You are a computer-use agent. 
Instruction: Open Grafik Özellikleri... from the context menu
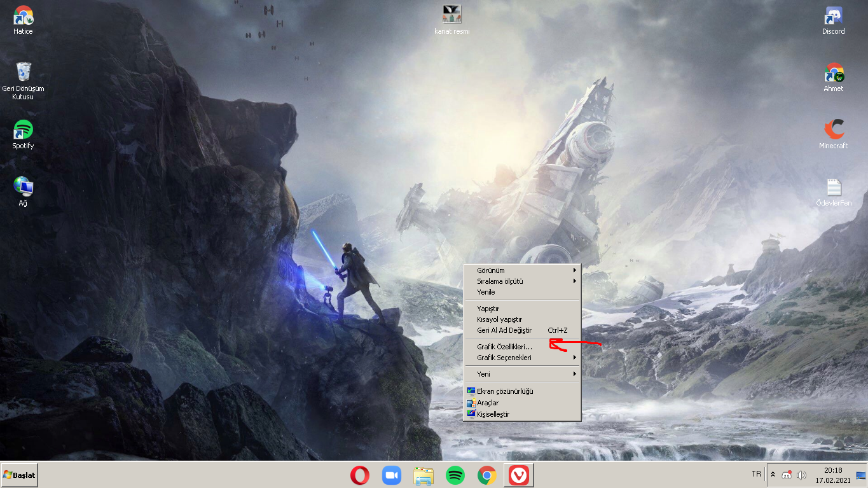[523, 347]
